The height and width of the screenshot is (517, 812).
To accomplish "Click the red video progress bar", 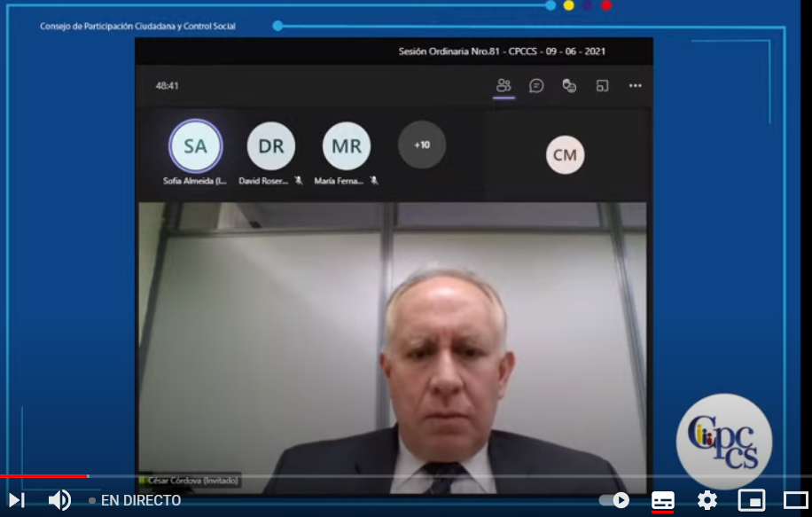I will coord(44,476).
